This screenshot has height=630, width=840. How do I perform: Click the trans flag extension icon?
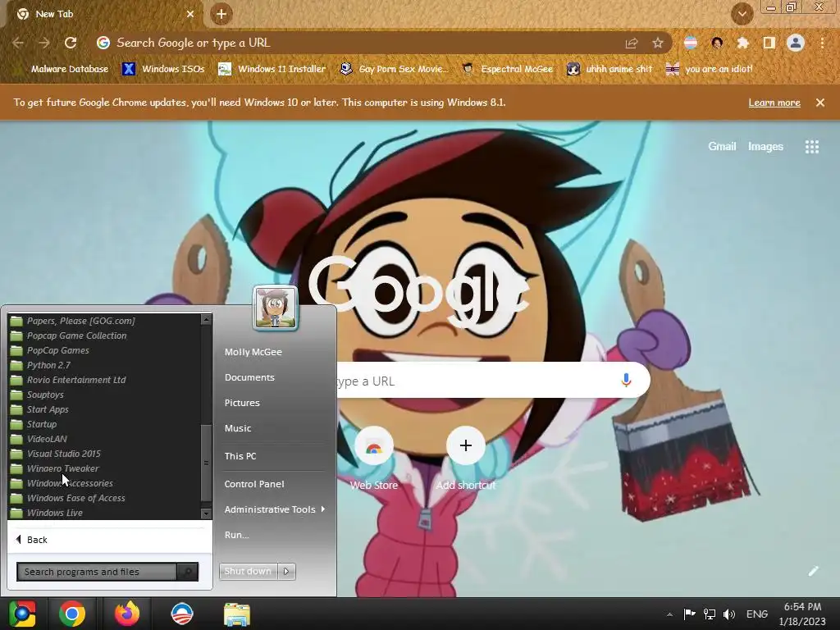tap(691, 43)
